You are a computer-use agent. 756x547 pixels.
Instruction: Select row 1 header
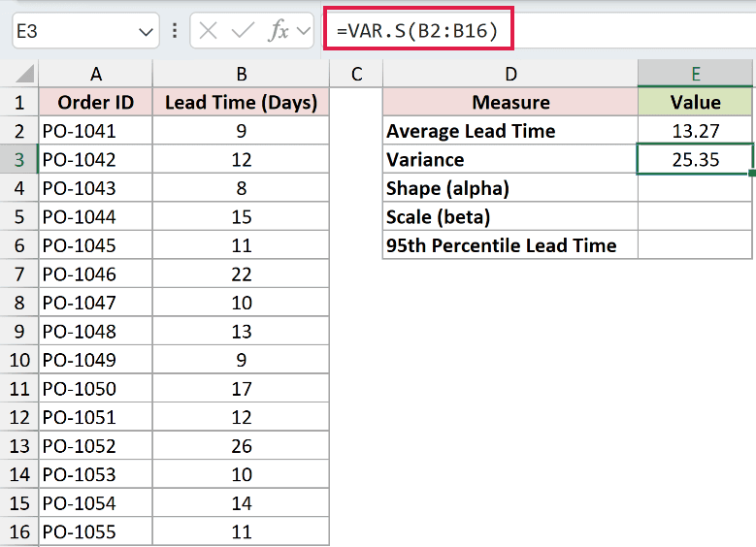click(19, 102)
